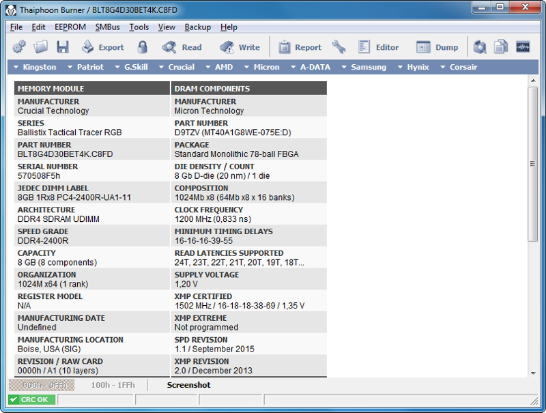Expand the Crucial manufacturer dropdown
The image size is (546, 413).
coord(177,67)
